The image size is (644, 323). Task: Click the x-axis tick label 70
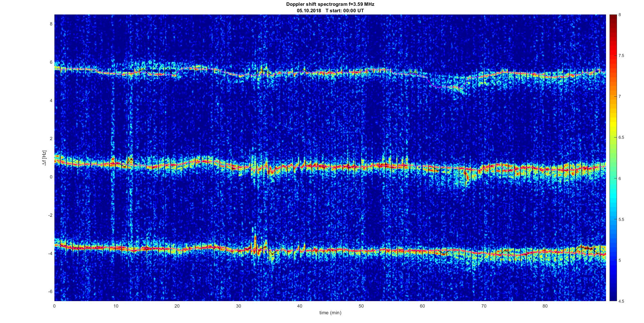[484, 306]
